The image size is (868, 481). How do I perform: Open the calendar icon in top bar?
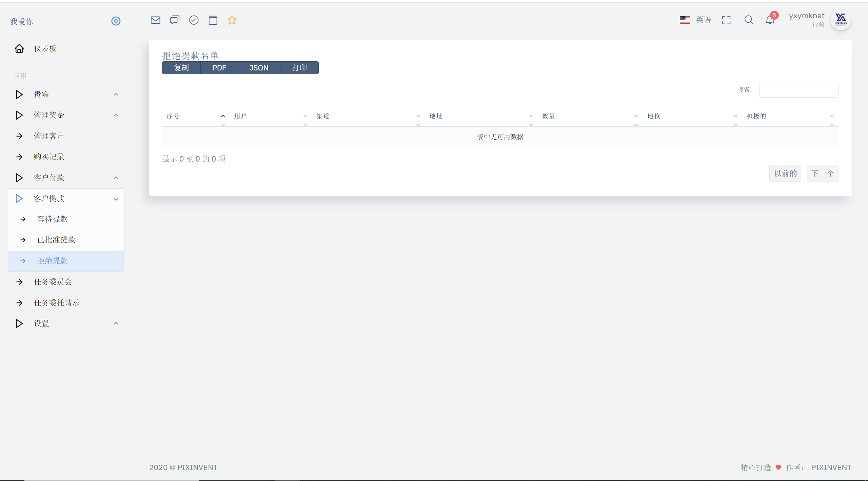pyautogui.click(x=213, y=20)
